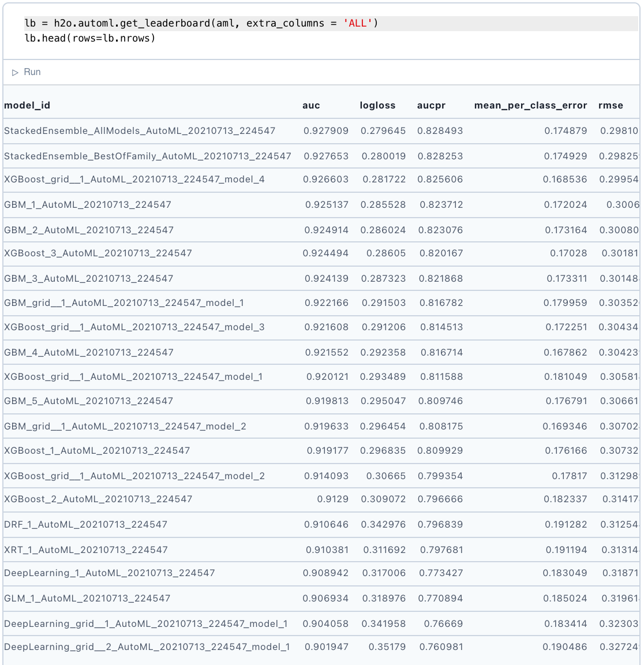Click the logloss value 0.281722
Image resolution: width=644 pixels, height=665 pixels.
point(384,180)
